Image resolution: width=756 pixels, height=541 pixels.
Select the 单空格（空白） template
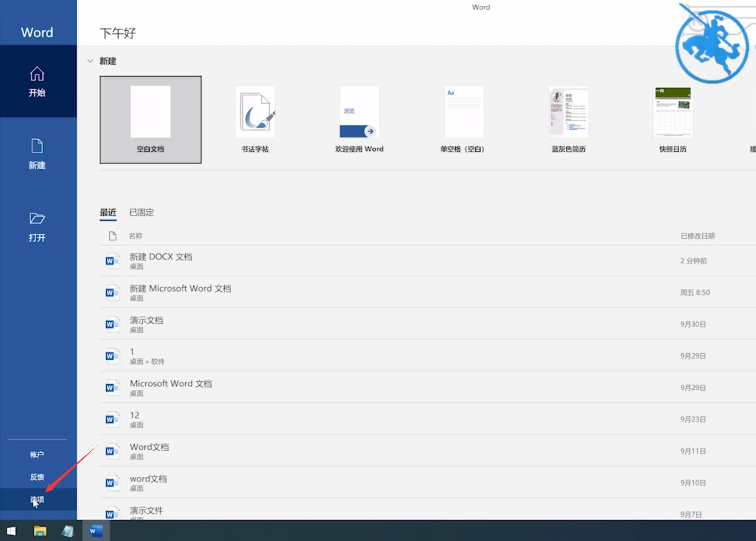coord(464,120)
